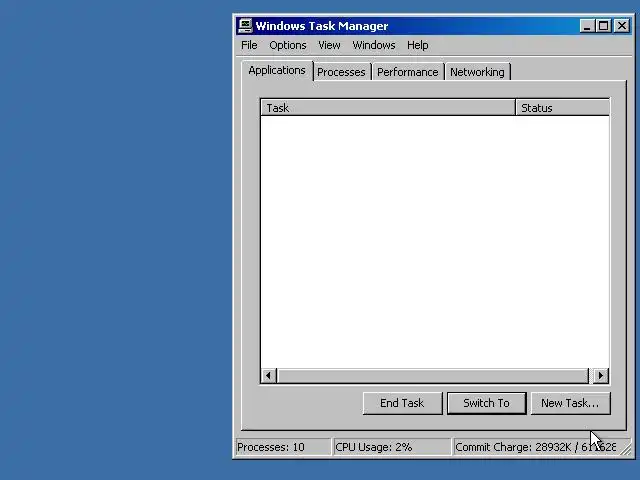Sort by the Status column header
The width and height of the screenshot is (640, 480).
562,108
